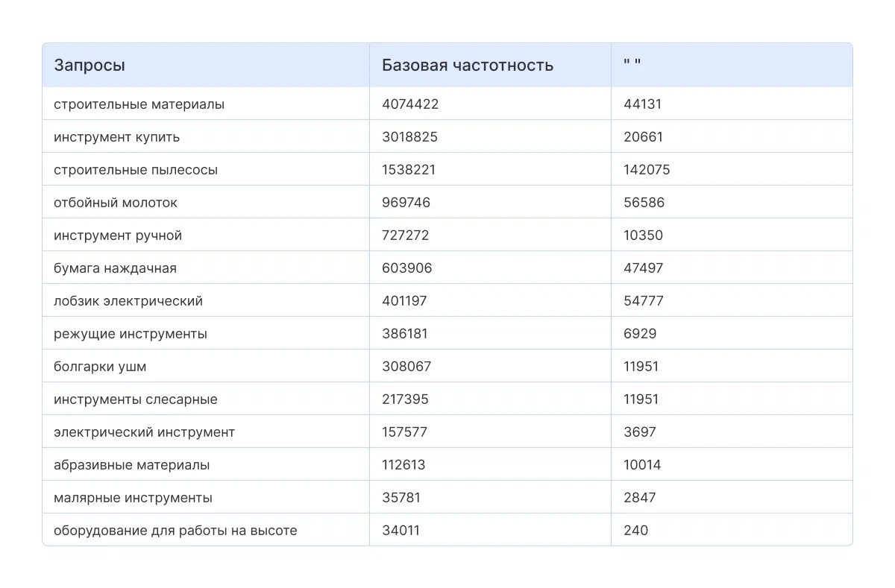Select the "инструмент купить" query cell
The width and height of the screenshot is (895, 588).
[116, 137]
